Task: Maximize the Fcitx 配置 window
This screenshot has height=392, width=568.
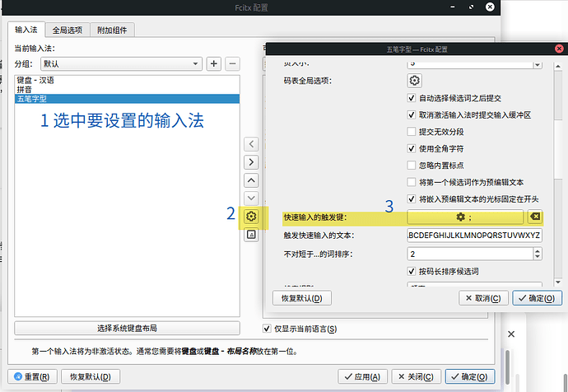Action: (x=472, y=7)
